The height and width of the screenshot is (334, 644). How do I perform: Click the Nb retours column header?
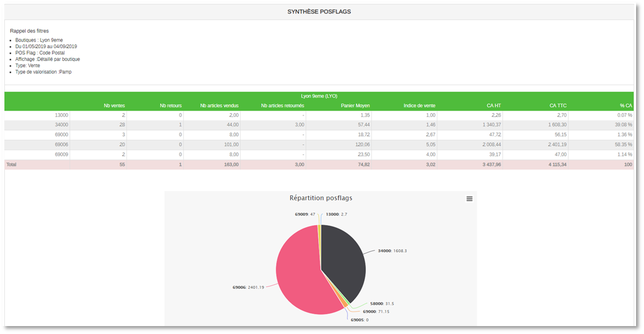(x=170, y=106)
